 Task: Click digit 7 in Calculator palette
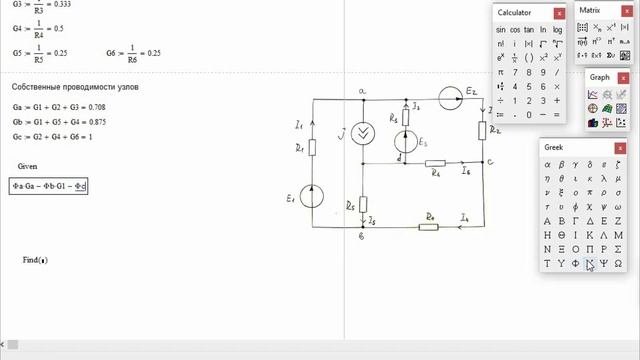coord(515,72)
